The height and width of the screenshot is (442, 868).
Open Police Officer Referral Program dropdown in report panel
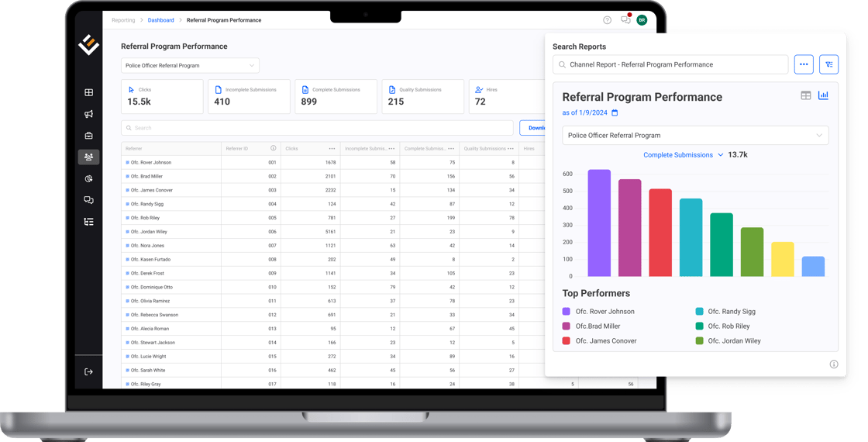[x=695, y=135]
